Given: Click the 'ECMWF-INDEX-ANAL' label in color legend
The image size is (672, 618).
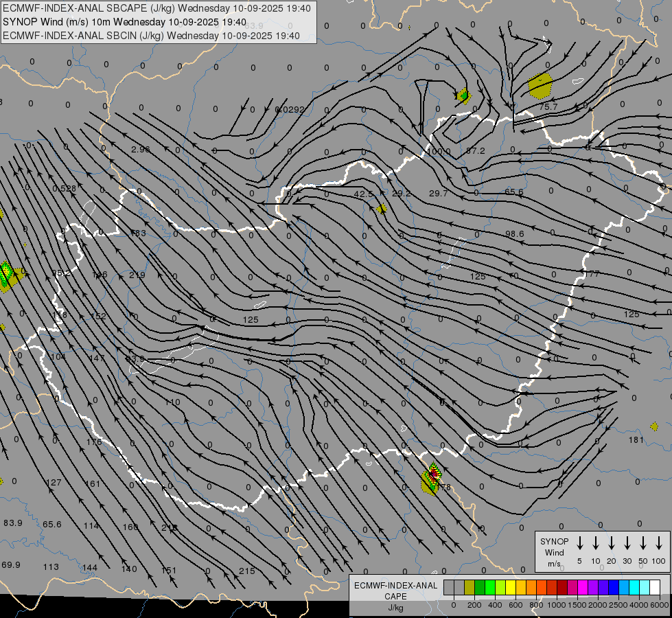Looking at the screenshot, I should coord(395,586).
